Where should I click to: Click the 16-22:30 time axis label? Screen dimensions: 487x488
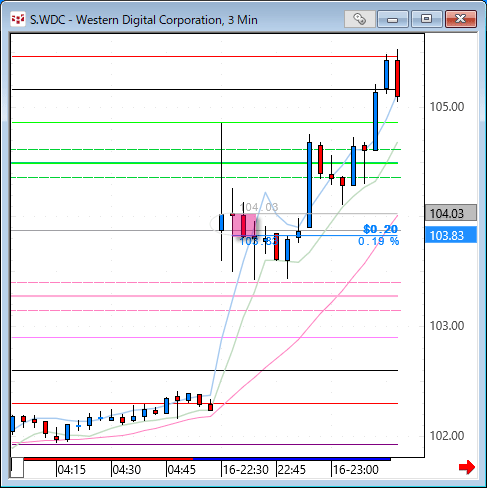[246, 470]
